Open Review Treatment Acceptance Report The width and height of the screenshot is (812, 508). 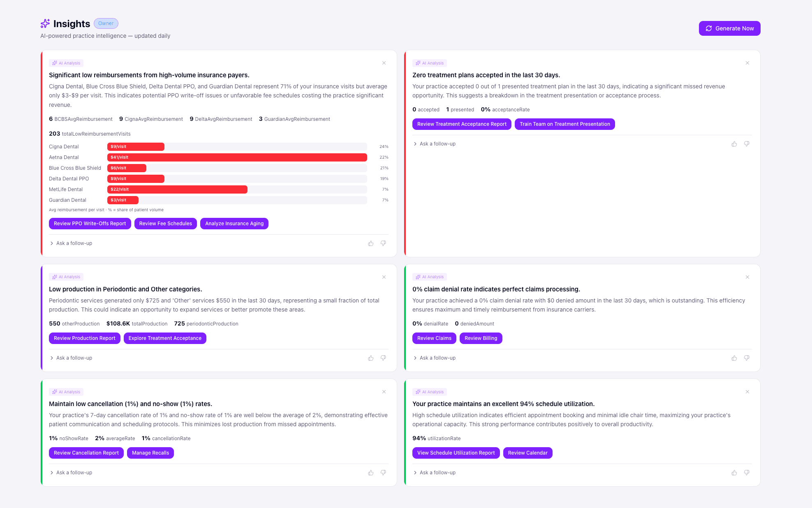coord(462,124)
